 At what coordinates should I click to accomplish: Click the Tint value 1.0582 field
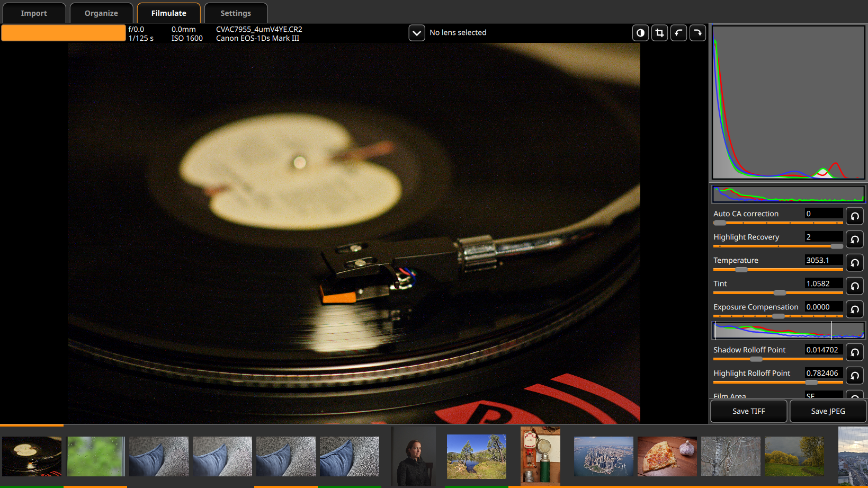click(x=824, y=283)
